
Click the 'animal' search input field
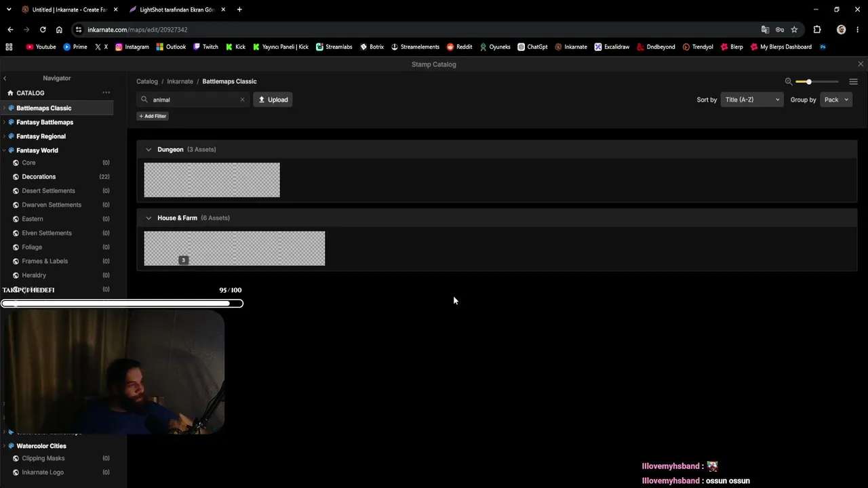(x=193, y=100)
